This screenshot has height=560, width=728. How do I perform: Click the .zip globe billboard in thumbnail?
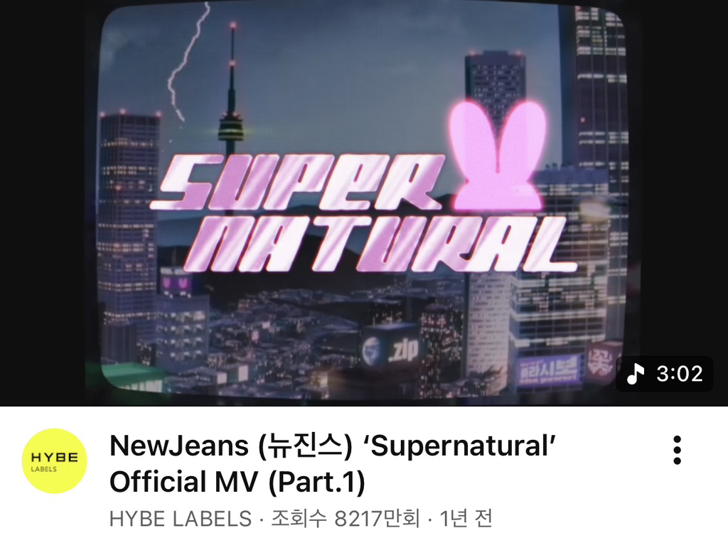391,349
